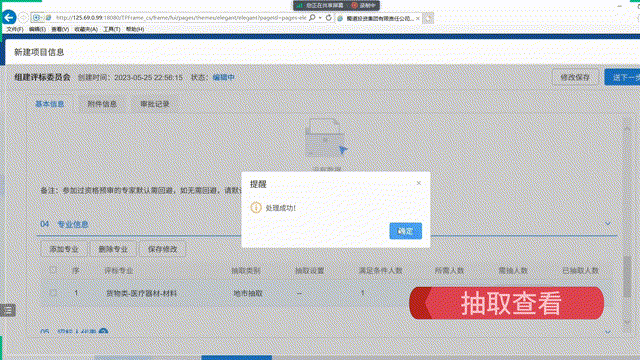Click the sidebar list menu icon
This screenshot has height=360, width=640.
coord(8,310)
